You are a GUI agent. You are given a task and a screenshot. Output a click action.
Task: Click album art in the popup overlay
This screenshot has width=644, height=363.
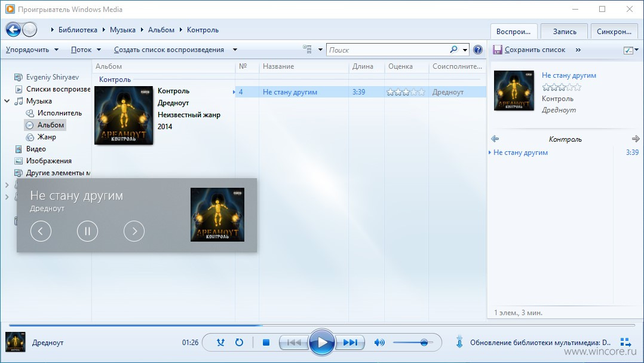coord(217,215)
